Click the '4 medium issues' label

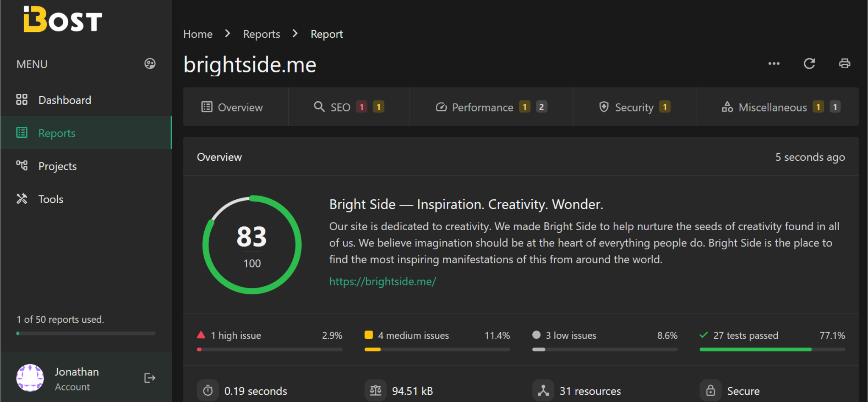[413, 335]
